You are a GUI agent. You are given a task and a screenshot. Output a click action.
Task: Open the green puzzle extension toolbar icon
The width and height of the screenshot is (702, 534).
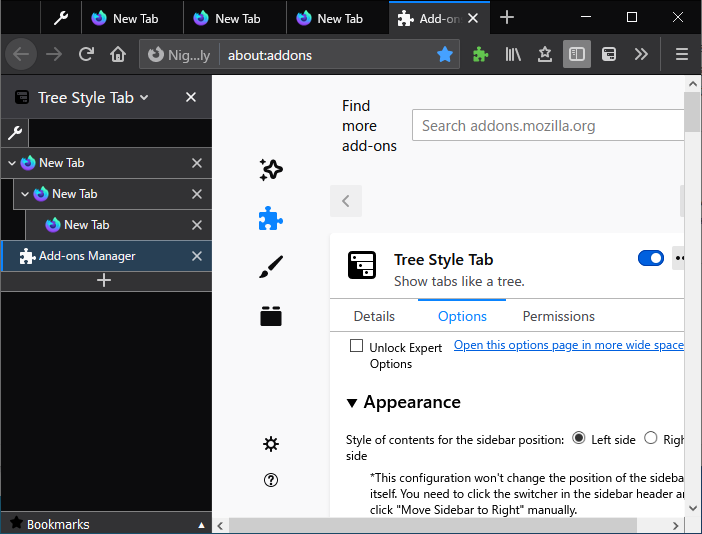[x=480, y=55]
